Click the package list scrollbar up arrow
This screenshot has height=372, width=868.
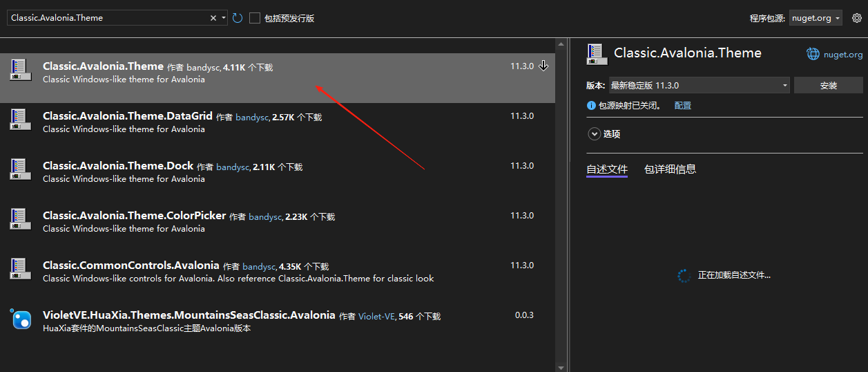click(x=560, y=43)
